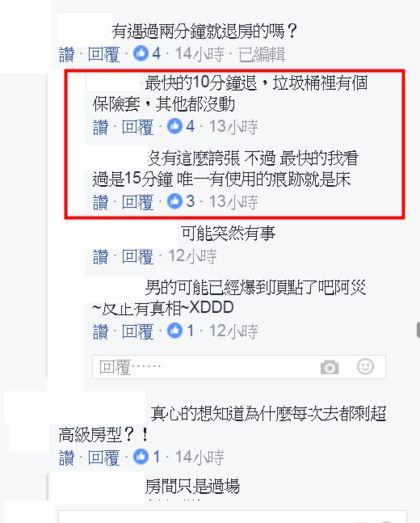The width and height of the screenshot is (420, 523).
Task: Reply to the comment 有遇過兩分鐘就退房的嗎
Action: [103, 54]
